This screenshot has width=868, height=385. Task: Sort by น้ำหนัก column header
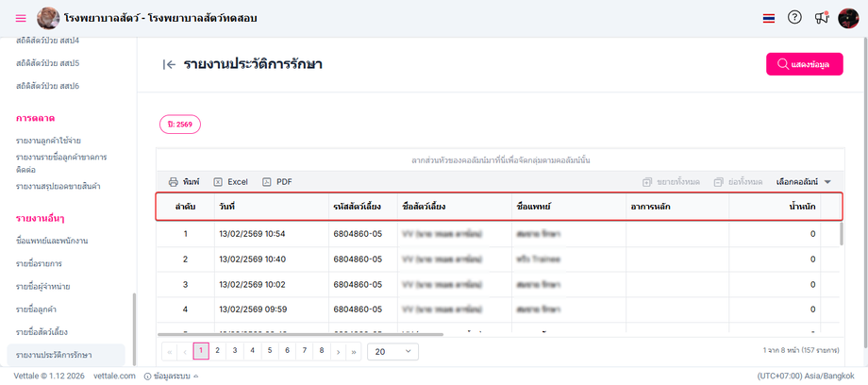click(775, 207)
